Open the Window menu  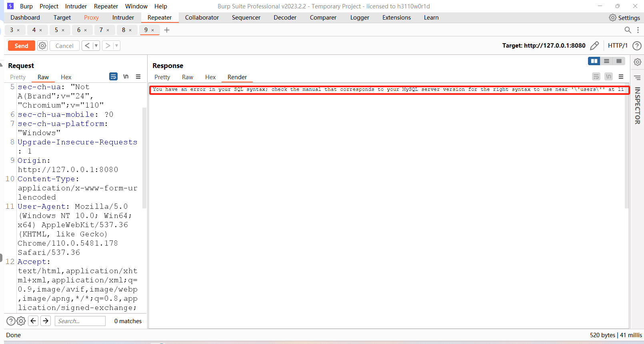pyautogui.click(x=136, y=6)
